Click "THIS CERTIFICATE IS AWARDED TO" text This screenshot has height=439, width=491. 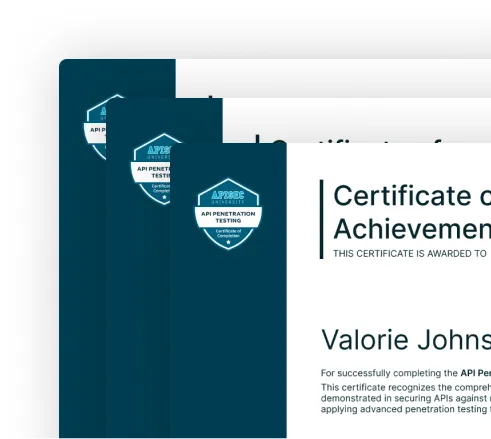click(410, 254)
